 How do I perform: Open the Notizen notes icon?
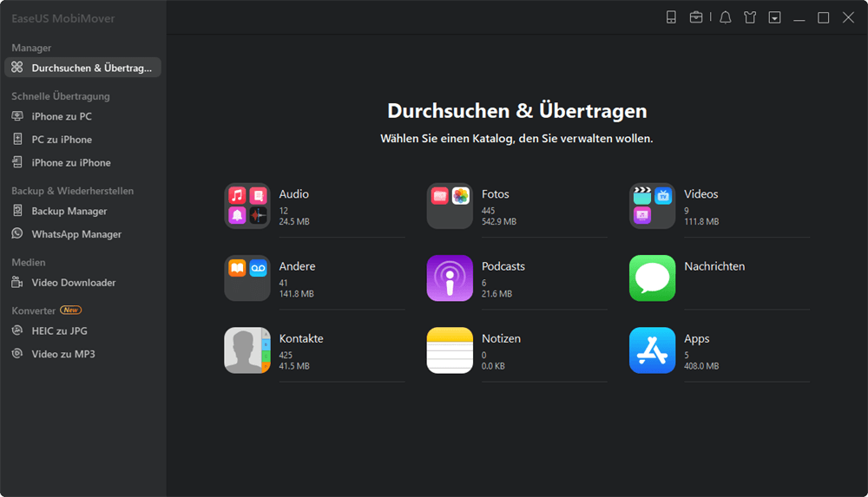click(450, 350)
